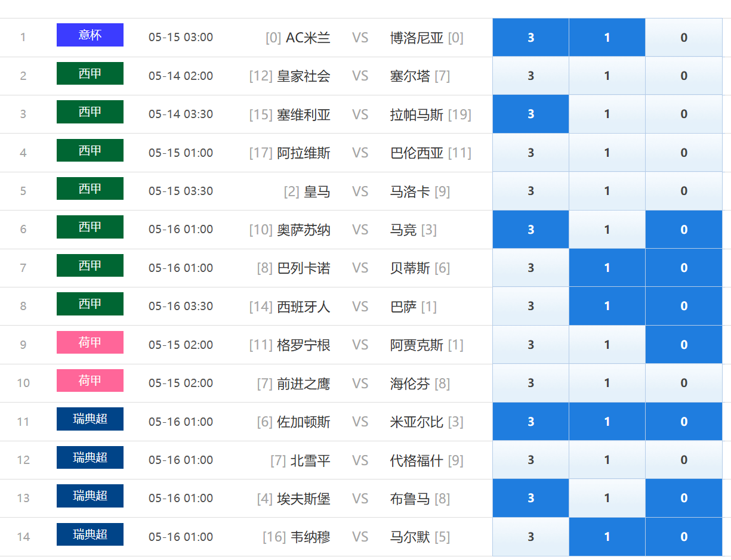Deselect 1 for 佐加顿斯 vs 米亚尔比
The height and width of the screenshot is (560, 731).
coord(607,422)
